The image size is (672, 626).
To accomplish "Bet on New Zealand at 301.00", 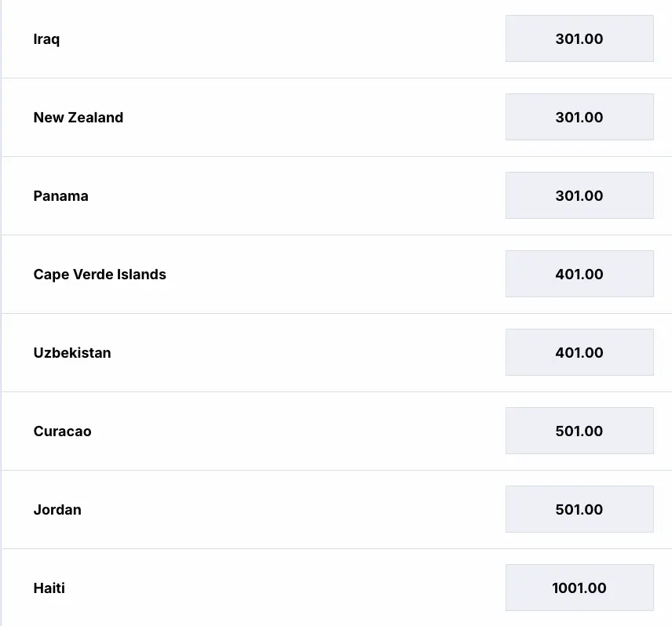I will (579, 117).
